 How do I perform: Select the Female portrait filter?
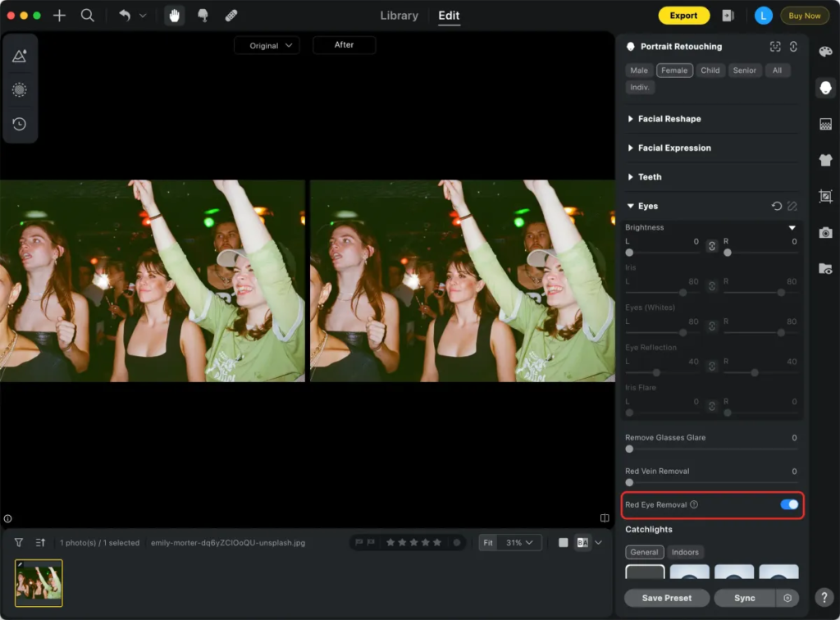click(x=674, y=71)
